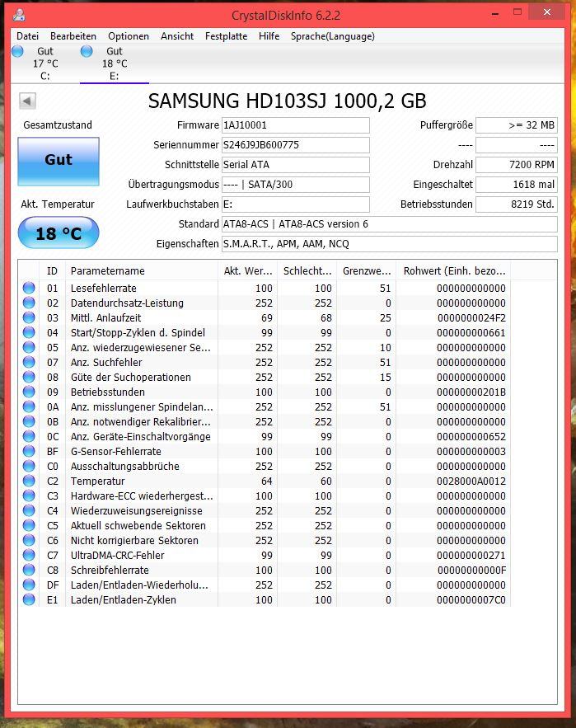Image resolution: width=576 pixels, height=728 pixels.
Task: Open the Festplatte menu
Action: [226, 36]
